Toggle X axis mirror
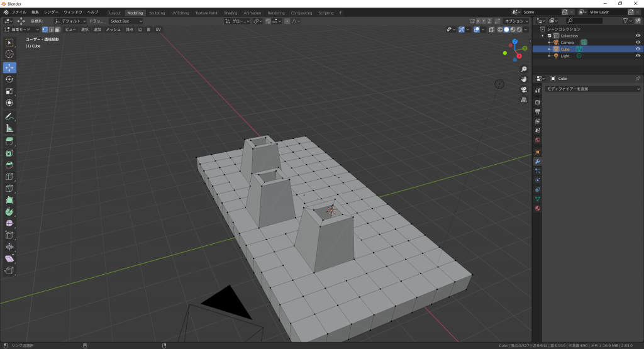 [478, 21]
